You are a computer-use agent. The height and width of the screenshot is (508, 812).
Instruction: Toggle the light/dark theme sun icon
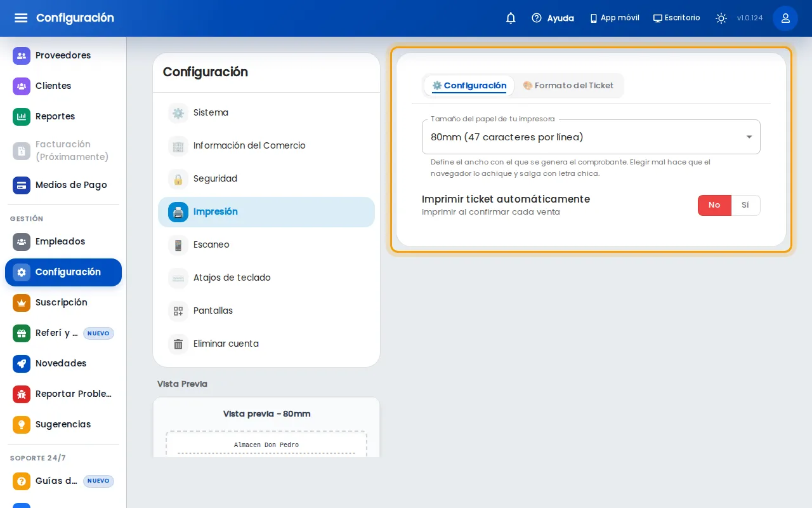pyautogui.click(x=721, y=18)
